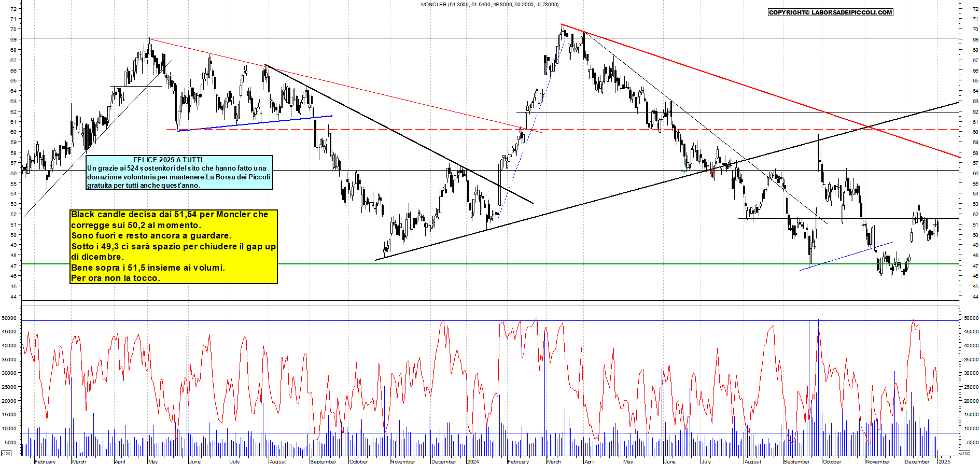Select the line 'Un grazie ai 524 sostenitori'
The width and height of the screenshot is (980, 464).
point(176,168)
